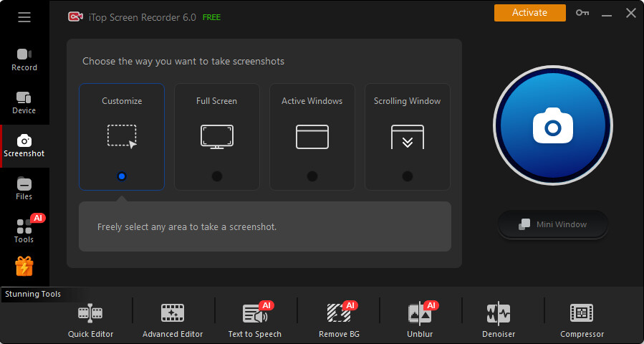Click the orange Activate button
The image size is (644, 344).
pyautogui.click(x=529, y=13)
